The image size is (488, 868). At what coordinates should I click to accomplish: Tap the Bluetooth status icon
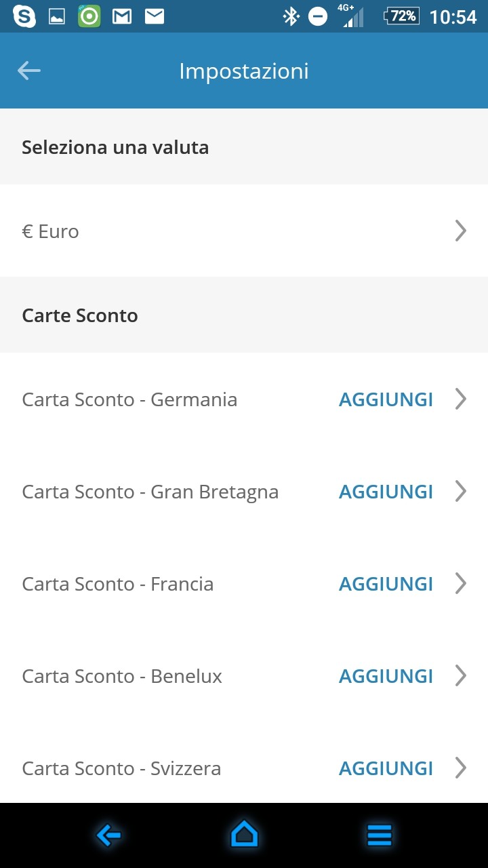291,16
